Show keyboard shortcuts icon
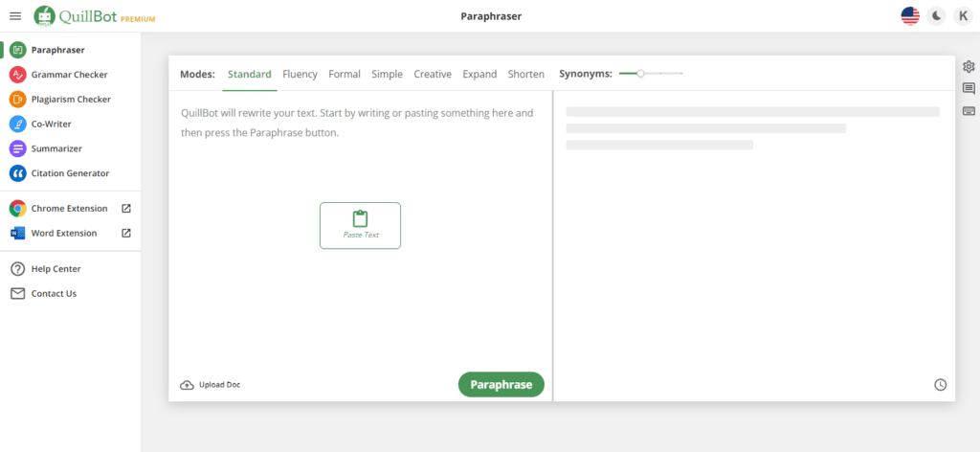The image size is (980, 452). click(969, 111)
